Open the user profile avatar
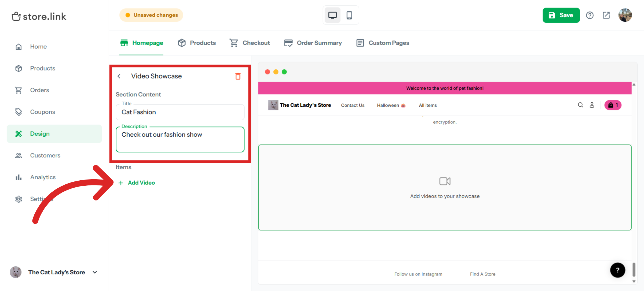 pos(625,15)
